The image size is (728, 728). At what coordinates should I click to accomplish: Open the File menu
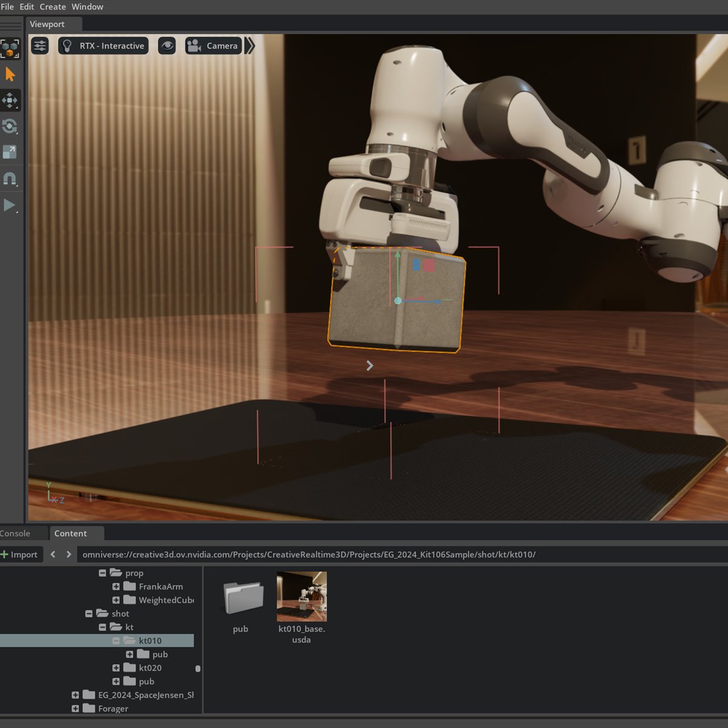coord(7,7)
